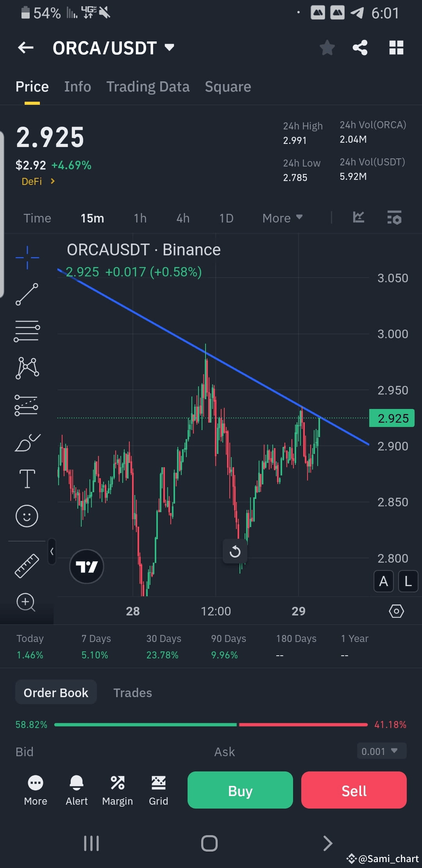This screenshot has height=868, width=422.
Task: Tap the 2.925 current price label
Action: [x=392, y=418]
